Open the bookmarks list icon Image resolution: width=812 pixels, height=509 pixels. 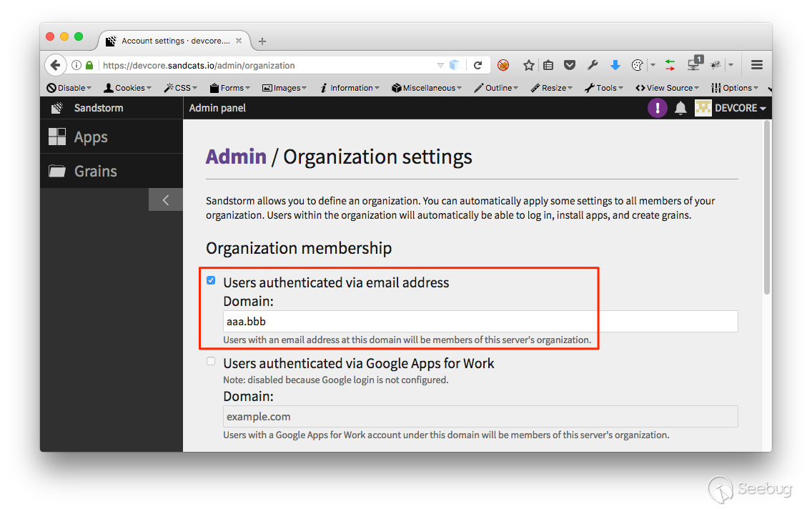coord(548,65)
